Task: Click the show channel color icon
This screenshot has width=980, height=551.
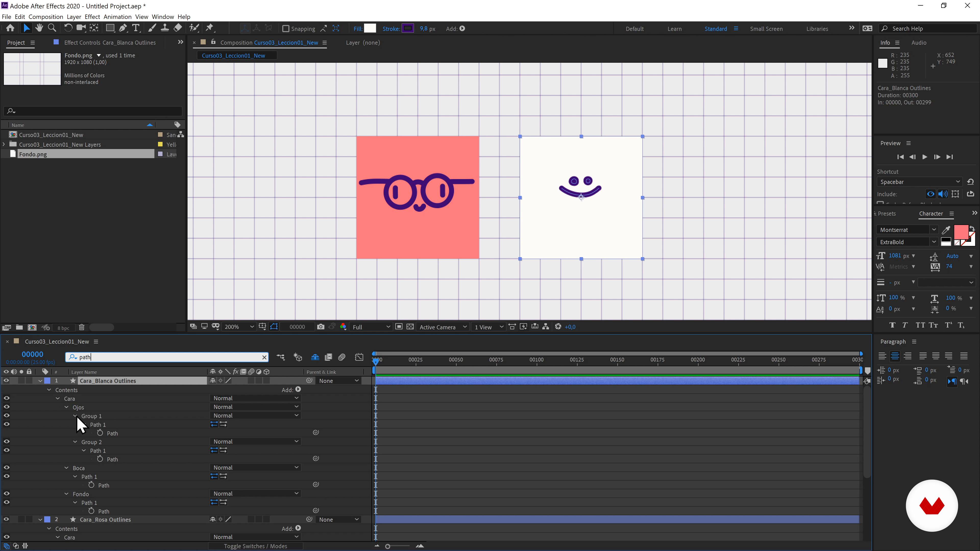Action: pos(343,327)
